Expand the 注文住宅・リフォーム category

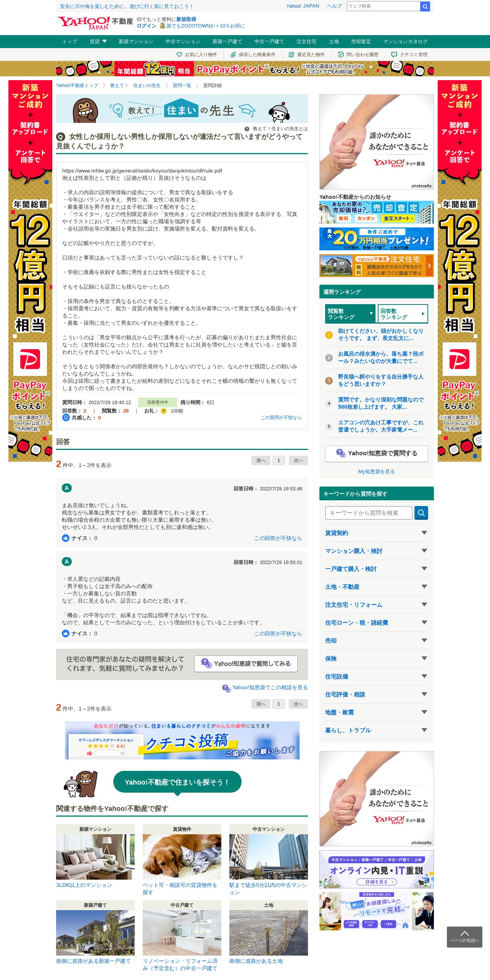377,605
